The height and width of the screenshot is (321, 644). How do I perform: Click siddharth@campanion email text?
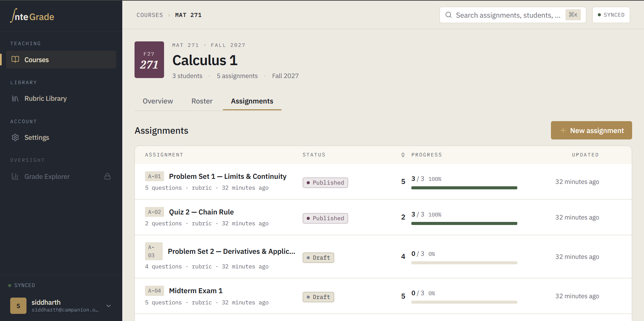point(65,310)
